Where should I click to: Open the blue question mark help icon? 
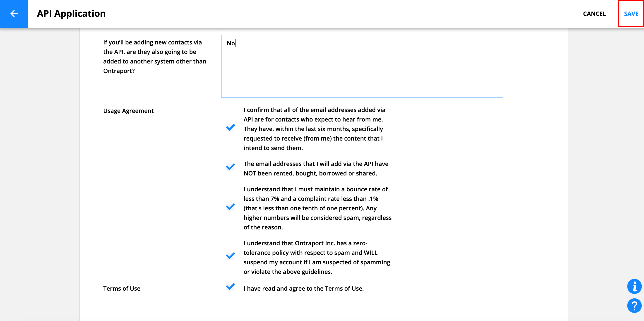point(634,306)
